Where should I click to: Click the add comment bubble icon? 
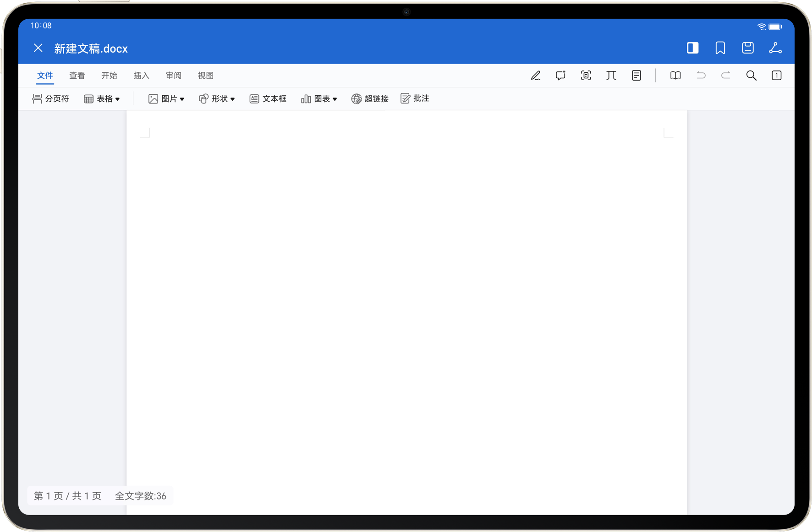560,76
